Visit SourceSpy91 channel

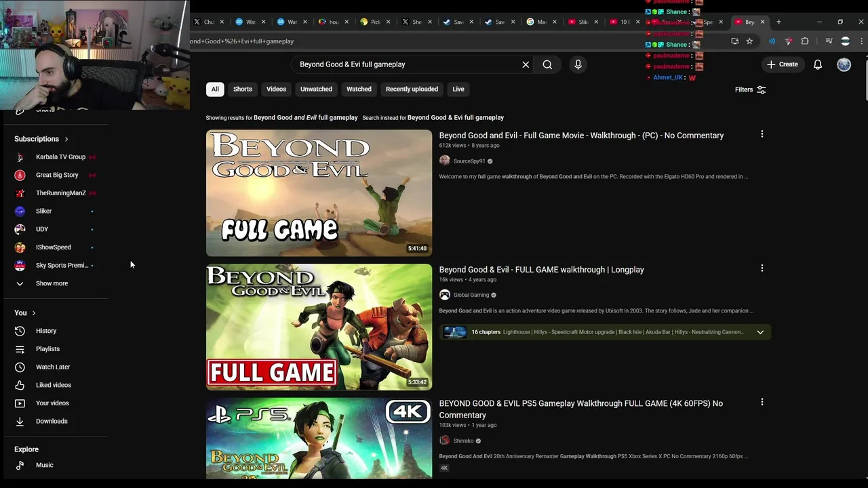click(469, 161)
